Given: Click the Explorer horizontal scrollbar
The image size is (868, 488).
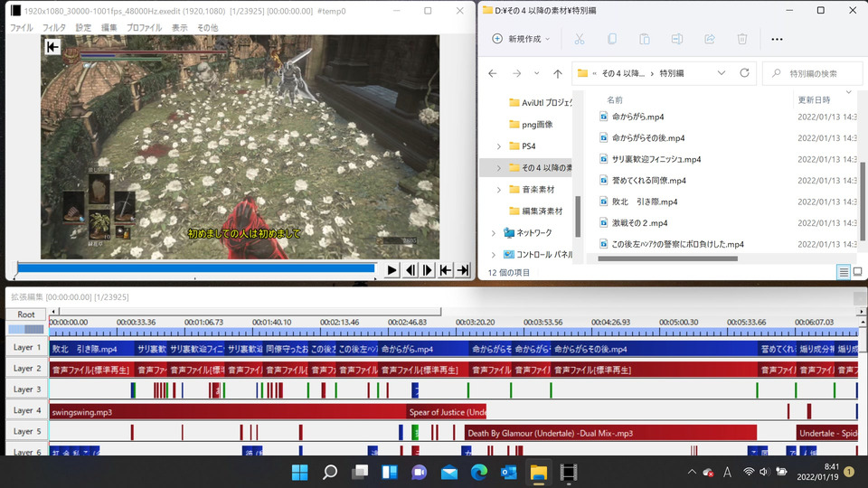Looking at the screenshot, I should (x=667, y=258).
